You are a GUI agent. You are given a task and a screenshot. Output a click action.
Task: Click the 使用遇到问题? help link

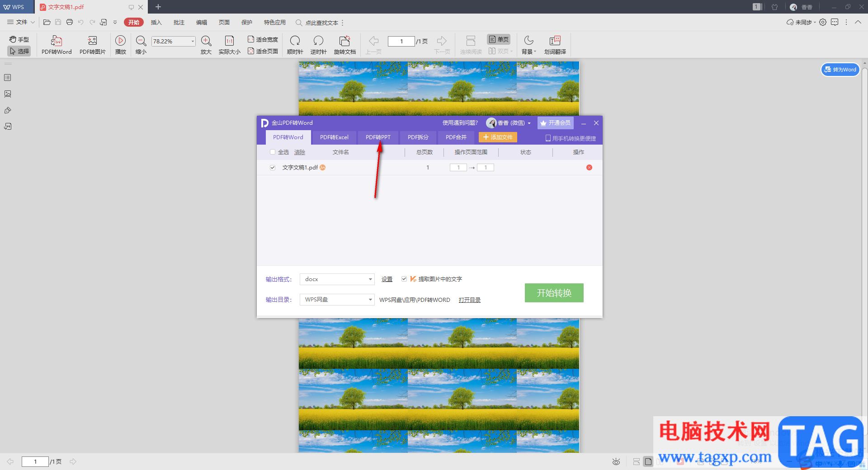click(460, 123)
